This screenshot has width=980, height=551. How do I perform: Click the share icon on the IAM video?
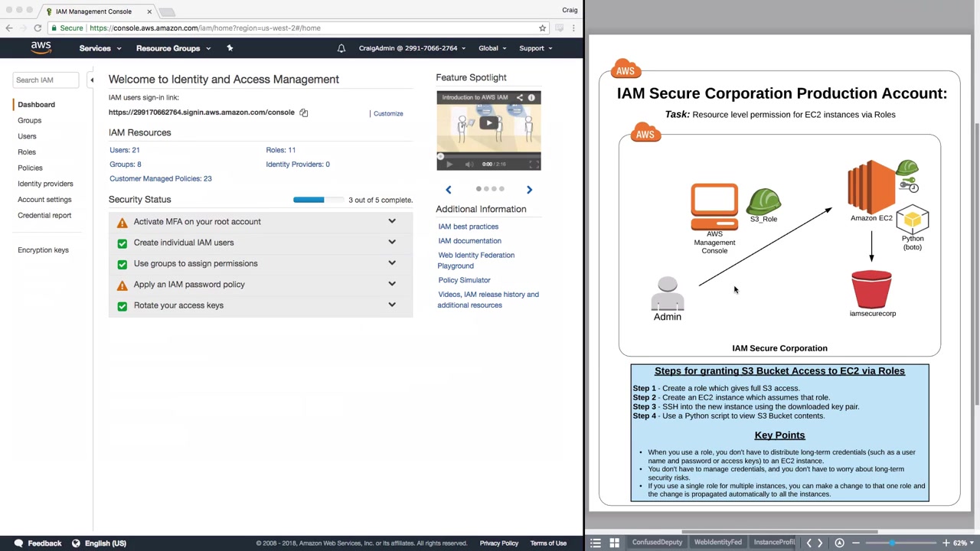pyautogui.click(x=519, y=97)
